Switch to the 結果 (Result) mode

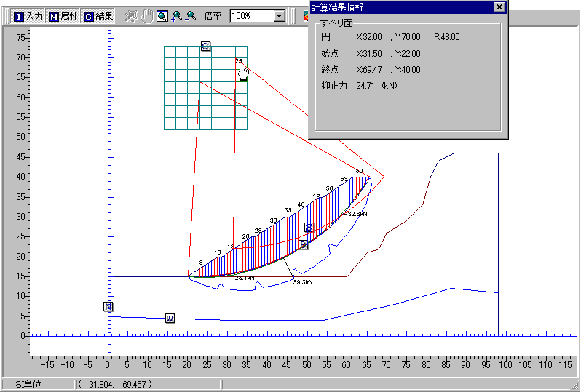[98, 16]
